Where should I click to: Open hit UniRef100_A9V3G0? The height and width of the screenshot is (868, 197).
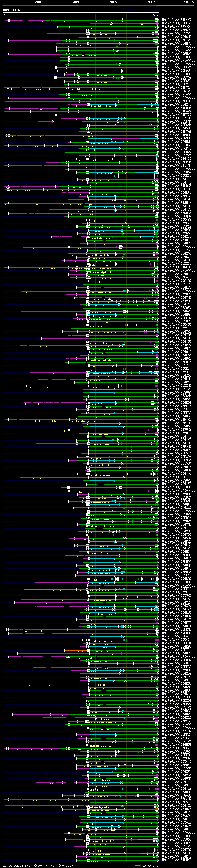177,26
